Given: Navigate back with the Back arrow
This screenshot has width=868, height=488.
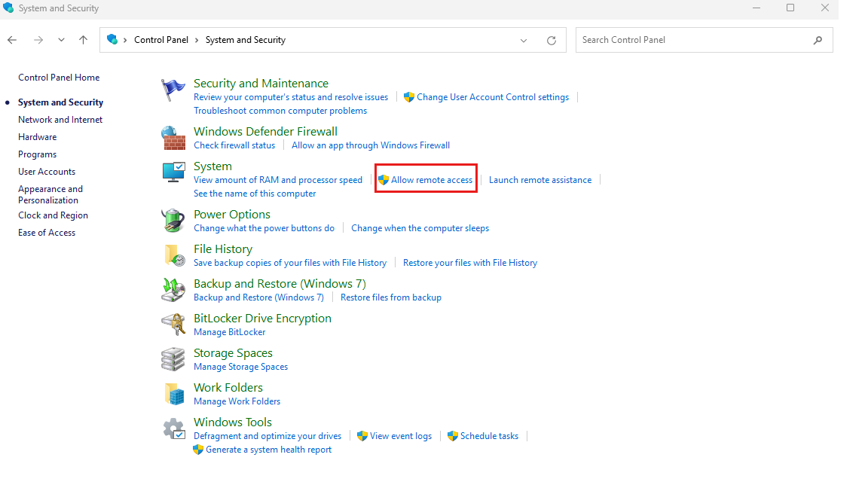Looking at the screenshot, I should tap(12, 40).
